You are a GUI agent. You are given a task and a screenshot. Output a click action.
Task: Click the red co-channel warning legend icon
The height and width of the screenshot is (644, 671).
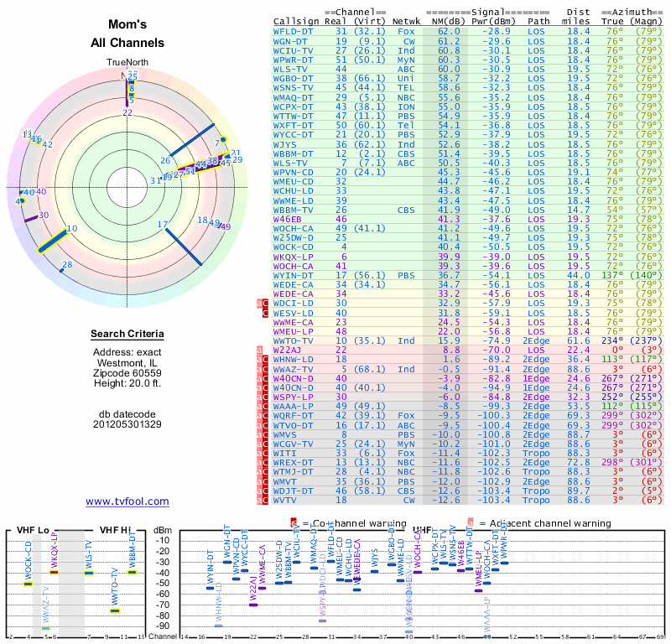coord(294,523)
